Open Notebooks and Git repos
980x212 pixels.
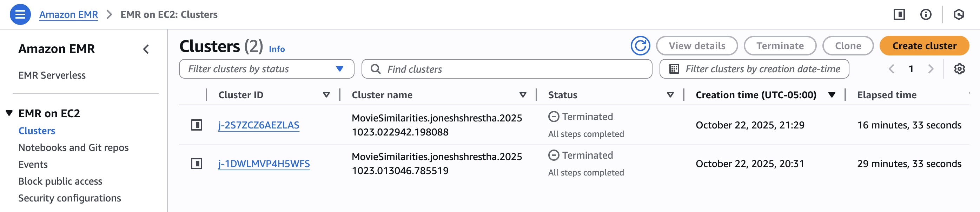point(73,148)
